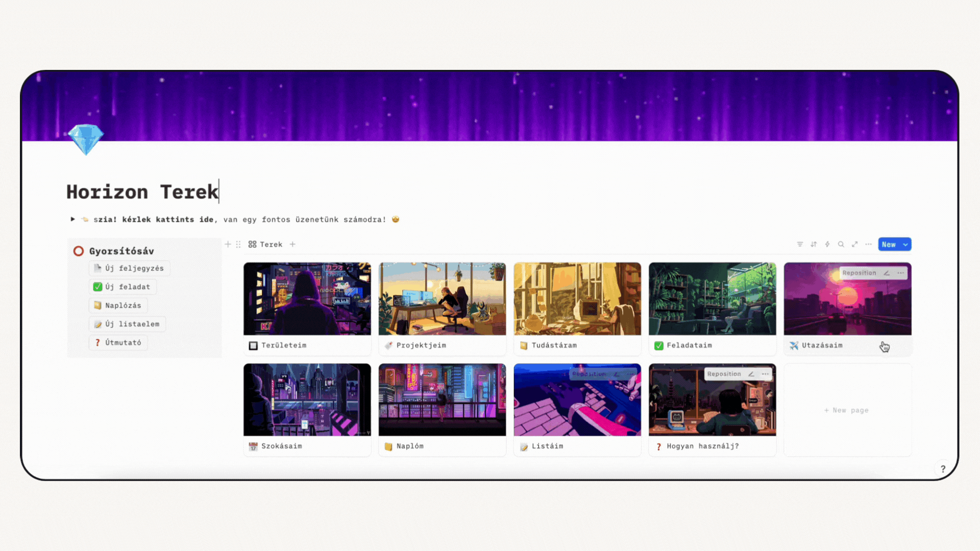Click the Szokásaim card title

point(282,446)
